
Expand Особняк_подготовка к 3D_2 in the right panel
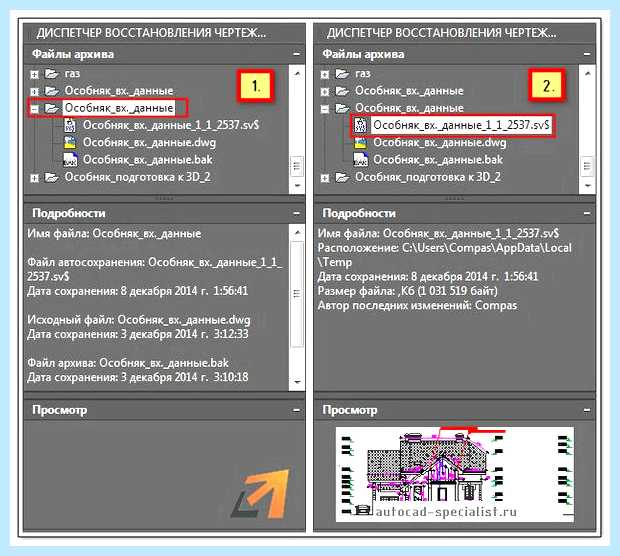325,178
